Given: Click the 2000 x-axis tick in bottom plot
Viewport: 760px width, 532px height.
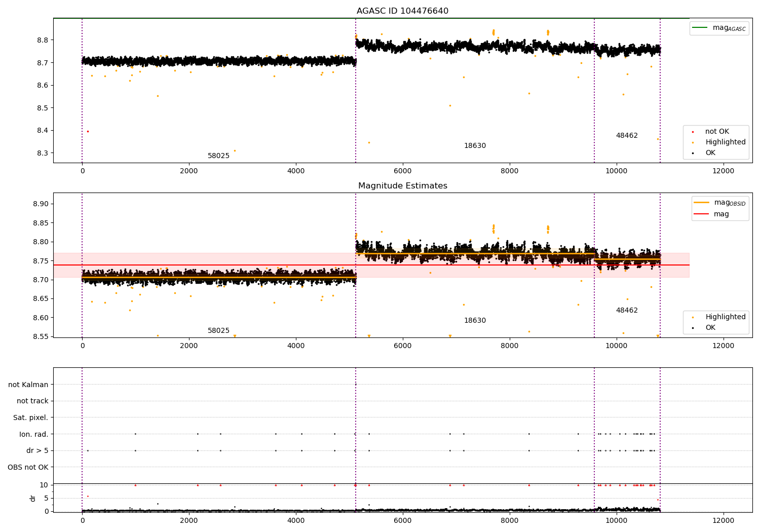Looking at the screenshot, I should (x=189, y=520).
